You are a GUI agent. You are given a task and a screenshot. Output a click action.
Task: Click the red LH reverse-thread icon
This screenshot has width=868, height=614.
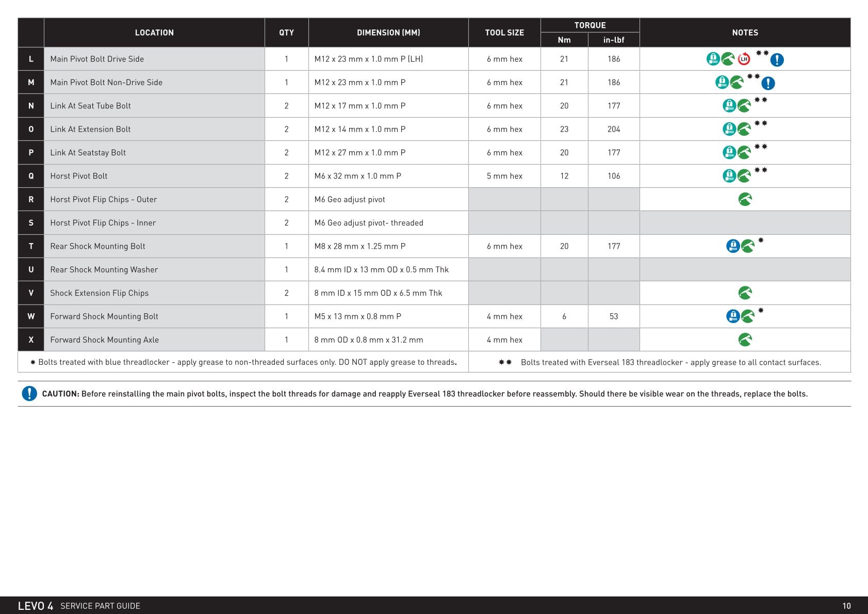[x=743, y=59]
